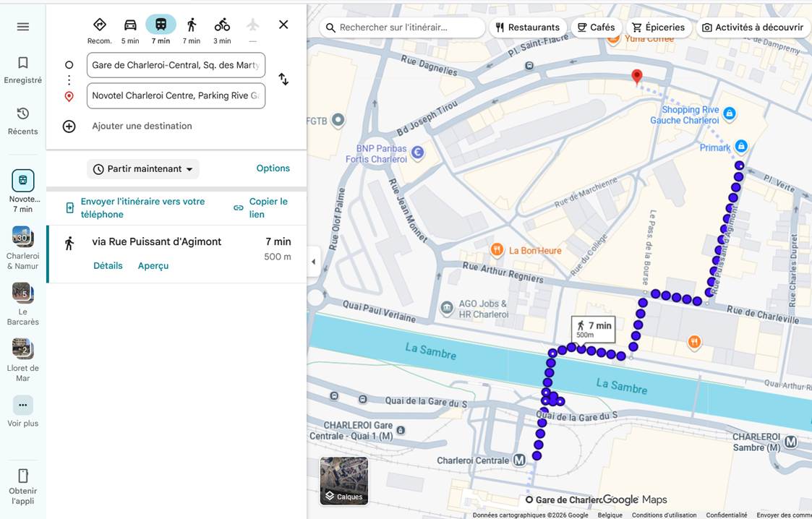The height and width of the screenshot is (519, 812).
Task: Filter map by Restaurants
Action: [528, 27]
